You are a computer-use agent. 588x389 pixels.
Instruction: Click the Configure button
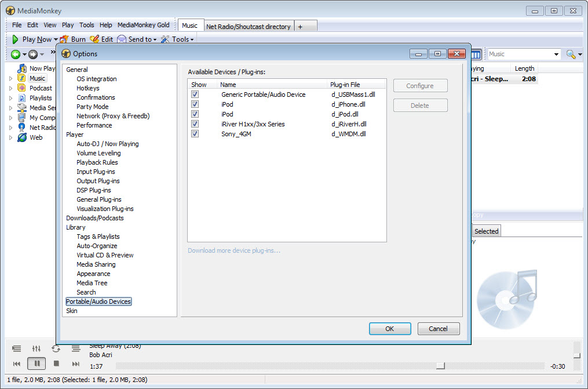pos(420,86)
